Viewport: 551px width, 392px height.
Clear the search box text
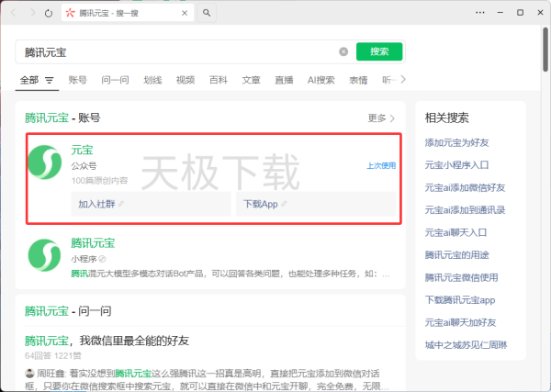pos(343,52)
